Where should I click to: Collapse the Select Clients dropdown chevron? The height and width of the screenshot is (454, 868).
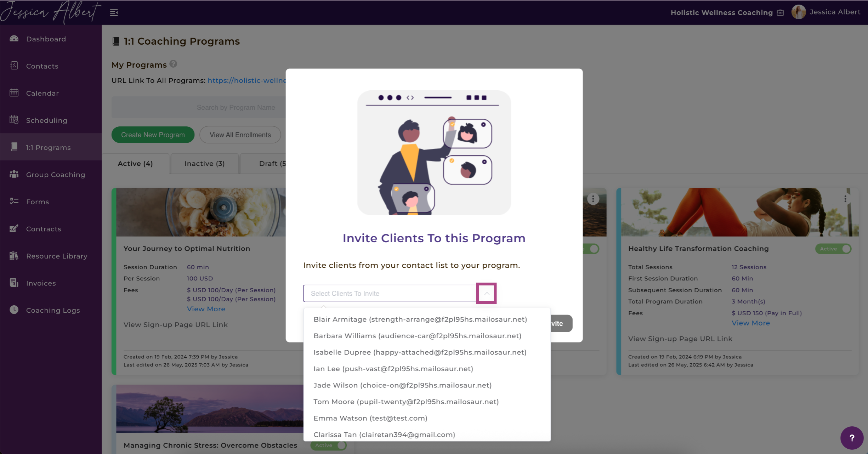487,293
